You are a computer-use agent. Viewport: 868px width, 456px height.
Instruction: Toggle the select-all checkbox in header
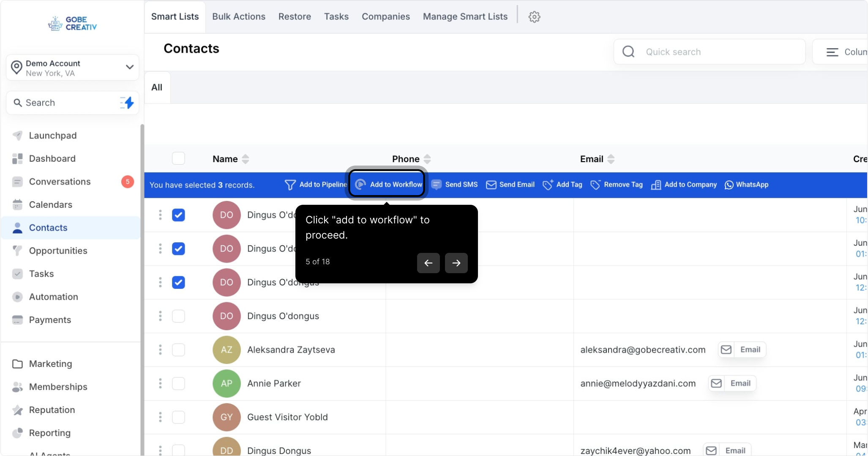click(x=178, y=158)
